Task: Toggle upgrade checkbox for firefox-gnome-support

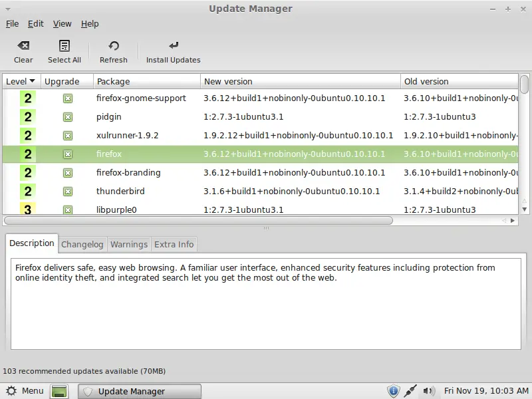Action: pos(68,98)
